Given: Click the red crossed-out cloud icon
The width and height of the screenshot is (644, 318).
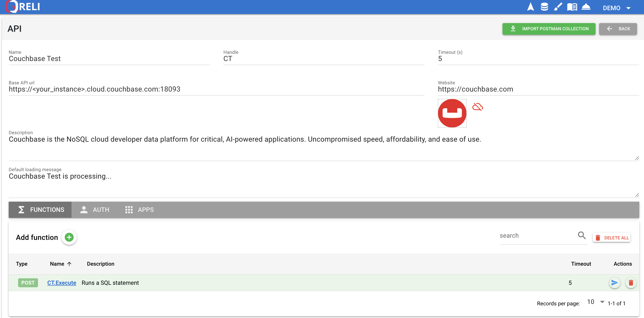Looking at the screenshot, I should pyautogui.click(x=477, y=107).
